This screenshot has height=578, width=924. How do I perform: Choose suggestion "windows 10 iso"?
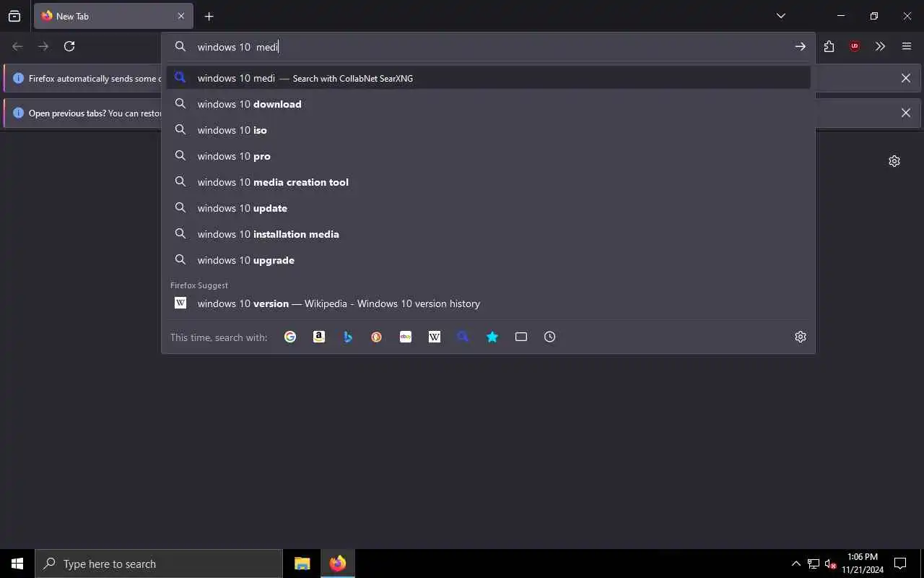(x=488, y=130)
